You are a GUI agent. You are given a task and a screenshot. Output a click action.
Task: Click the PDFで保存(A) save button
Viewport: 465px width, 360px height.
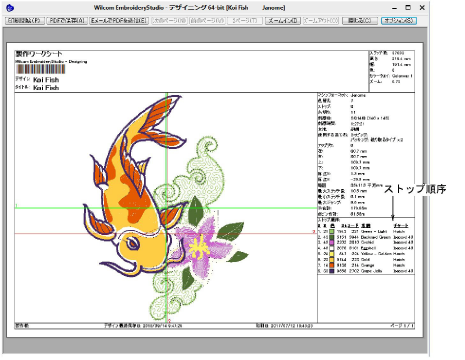click(67, 21)
